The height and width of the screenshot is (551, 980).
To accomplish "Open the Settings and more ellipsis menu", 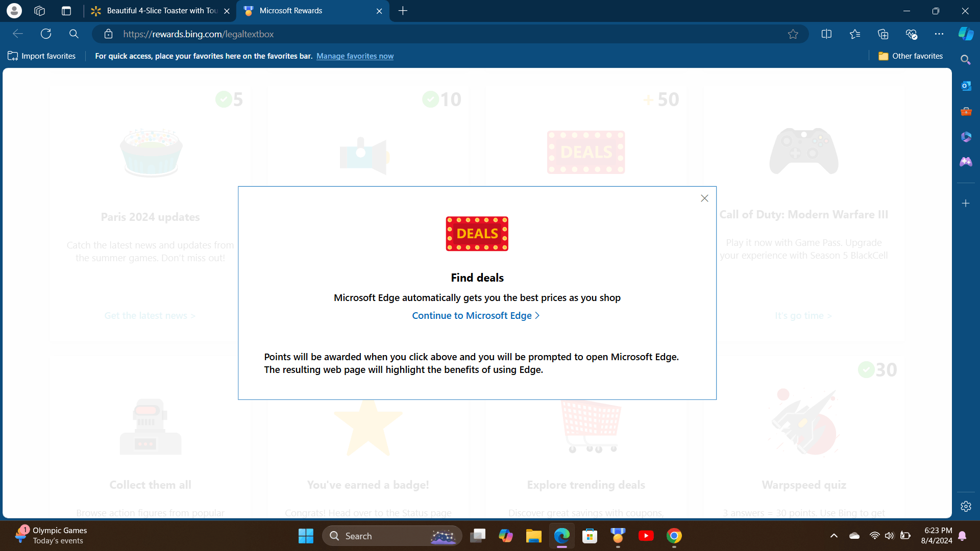I will (940, 34).
